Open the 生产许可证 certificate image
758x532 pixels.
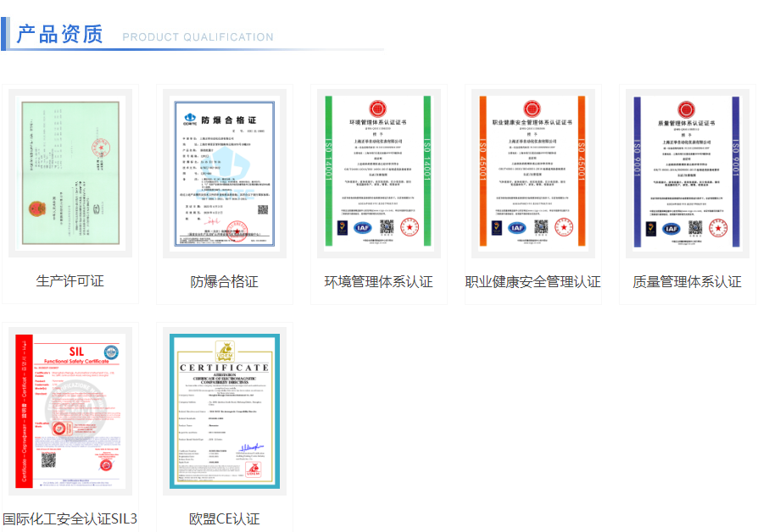70,173
